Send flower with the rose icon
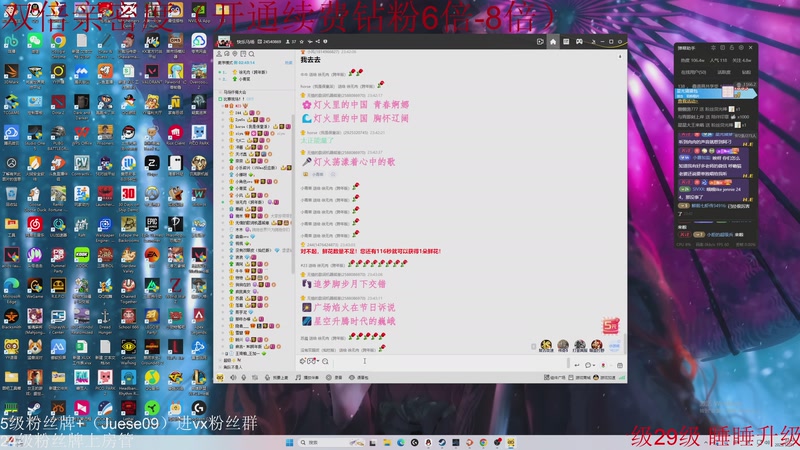The height and width of the screenshot is (450, 800). pyautogui.click(x=603, y=365)
